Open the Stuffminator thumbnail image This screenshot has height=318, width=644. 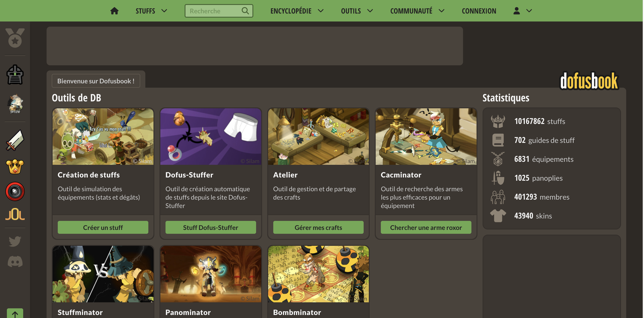point(103,274)
